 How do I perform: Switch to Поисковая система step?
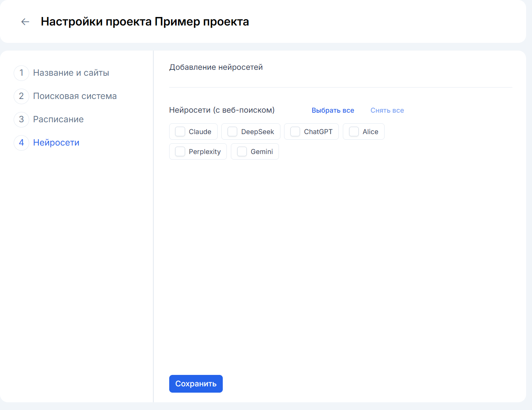tap(65, 96)
